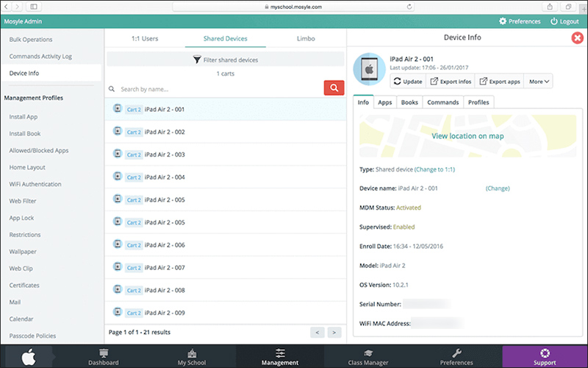
Task: Click the browser share icon
Action: click(549, 7)
